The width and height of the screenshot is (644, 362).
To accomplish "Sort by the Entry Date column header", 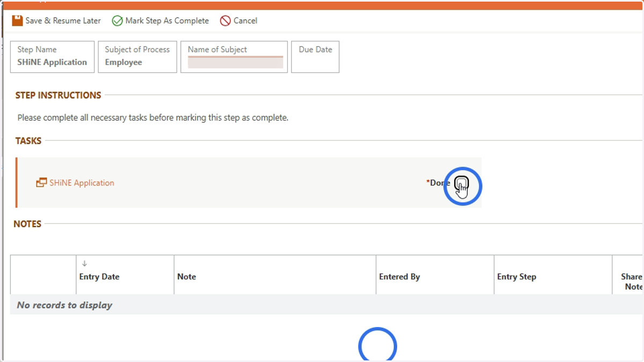I will point(99,277).
